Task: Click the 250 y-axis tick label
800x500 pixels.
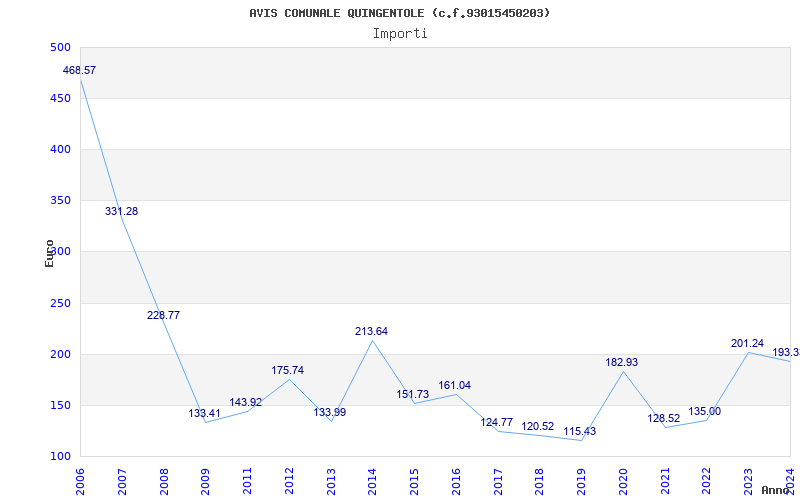Action: click(60, 304)
